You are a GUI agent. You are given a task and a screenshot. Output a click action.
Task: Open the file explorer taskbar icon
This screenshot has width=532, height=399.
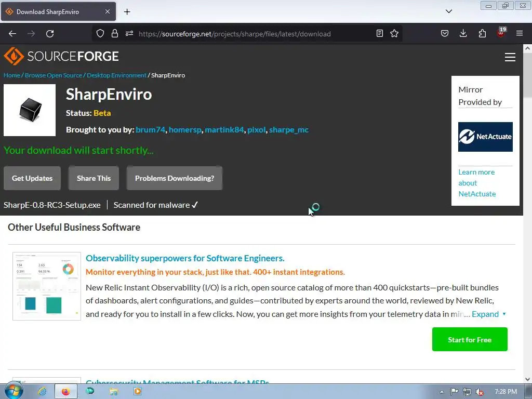[x=113, y=392]
